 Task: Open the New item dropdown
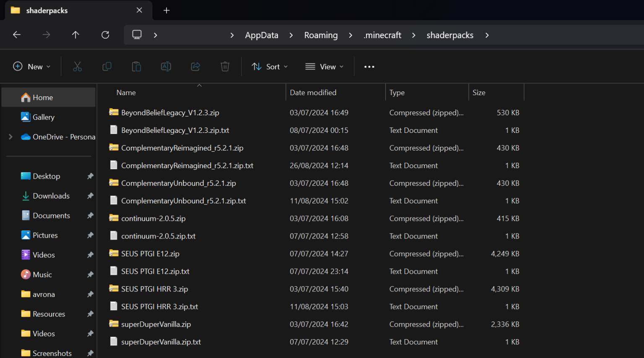32,67
